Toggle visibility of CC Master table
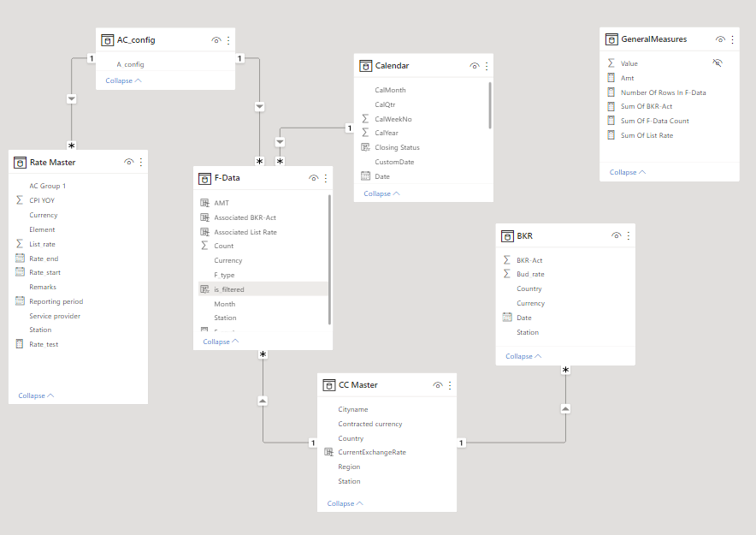This screenshot has height=535, width=756. (438, 385)
